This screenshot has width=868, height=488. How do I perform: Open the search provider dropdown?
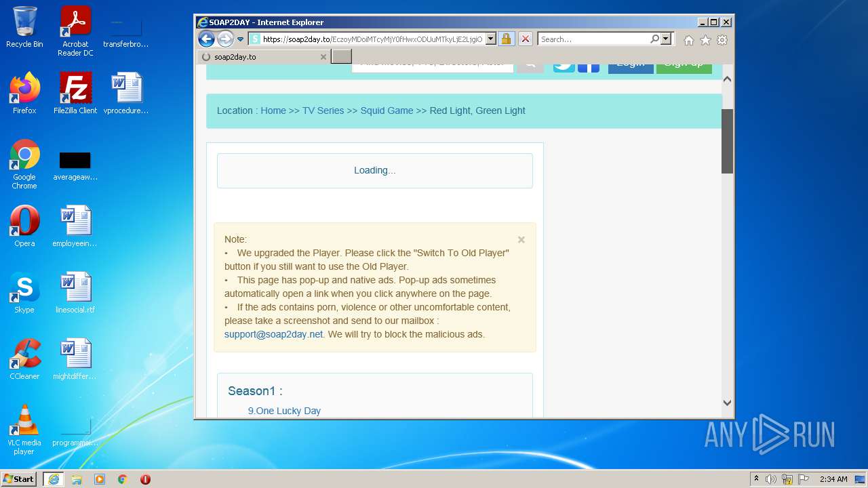click(666, 39)
